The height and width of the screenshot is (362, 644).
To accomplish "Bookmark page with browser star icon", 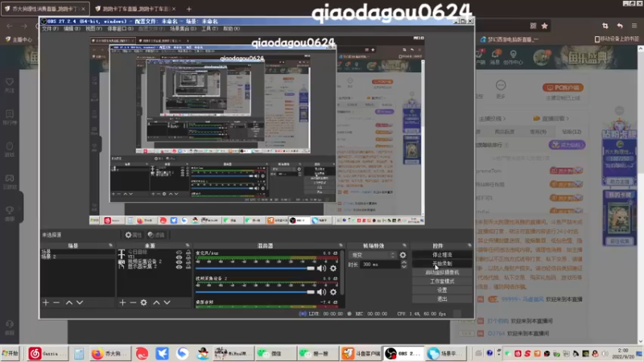I will 545,26.
